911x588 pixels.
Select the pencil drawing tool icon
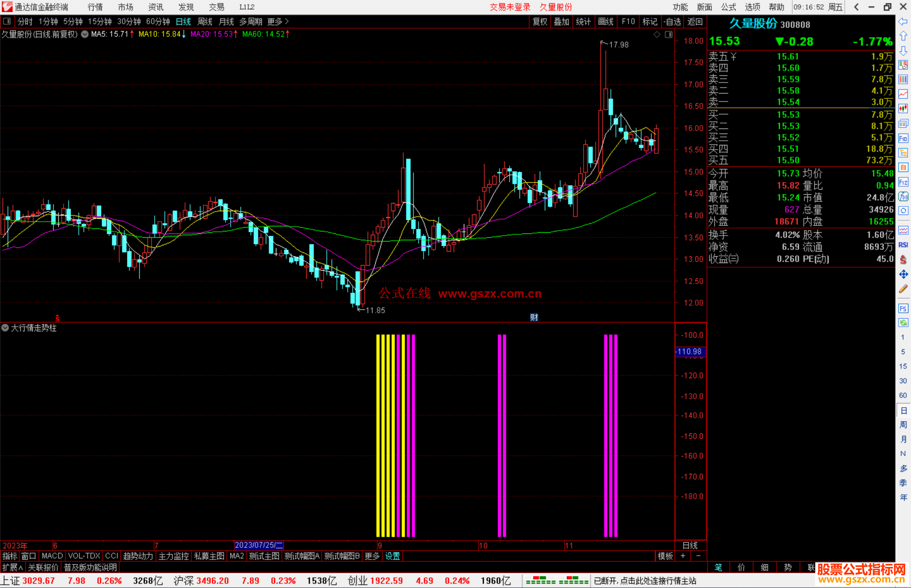pyautogui.click(x=903, y=289)
